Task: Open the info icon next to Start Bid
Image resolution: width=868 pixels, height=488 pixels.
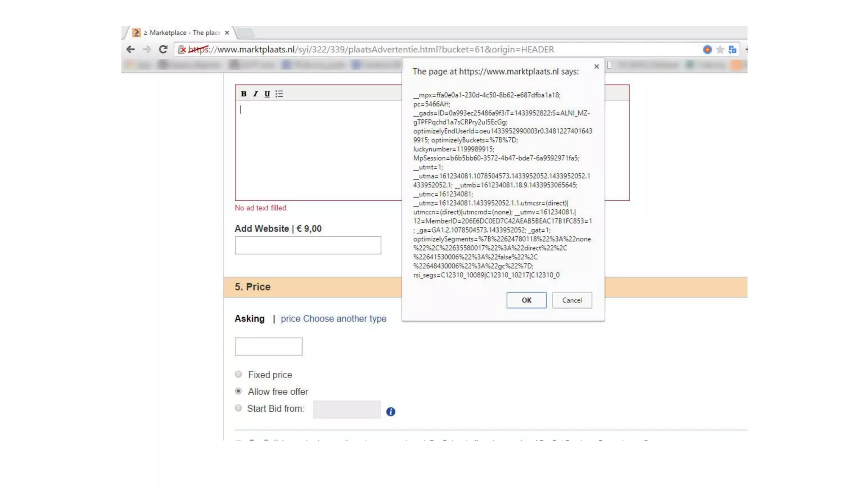Action: 390,411
